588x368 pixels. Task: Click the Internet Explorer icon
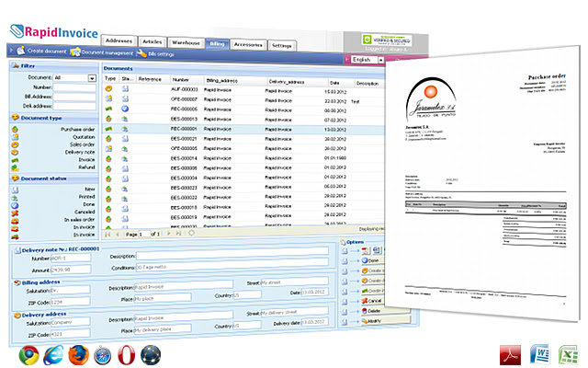point(53,355)
